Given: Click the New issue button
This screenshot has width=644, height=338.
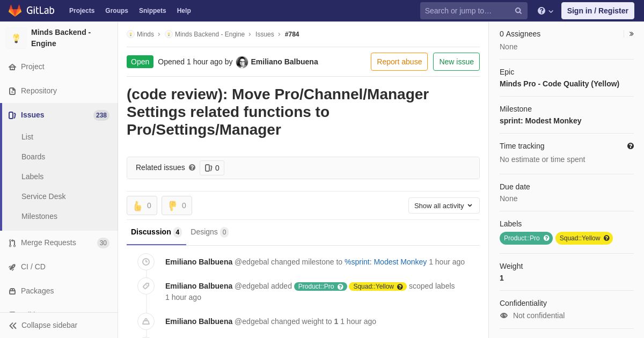Looking at the screenshot, I should coord(456,62).
